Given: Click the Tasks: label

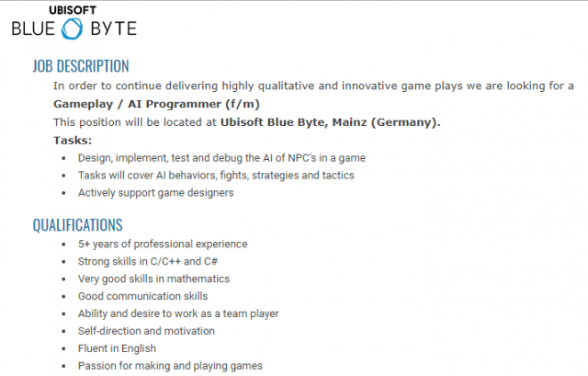Looking at the screenshot, I should pos(73,141).
